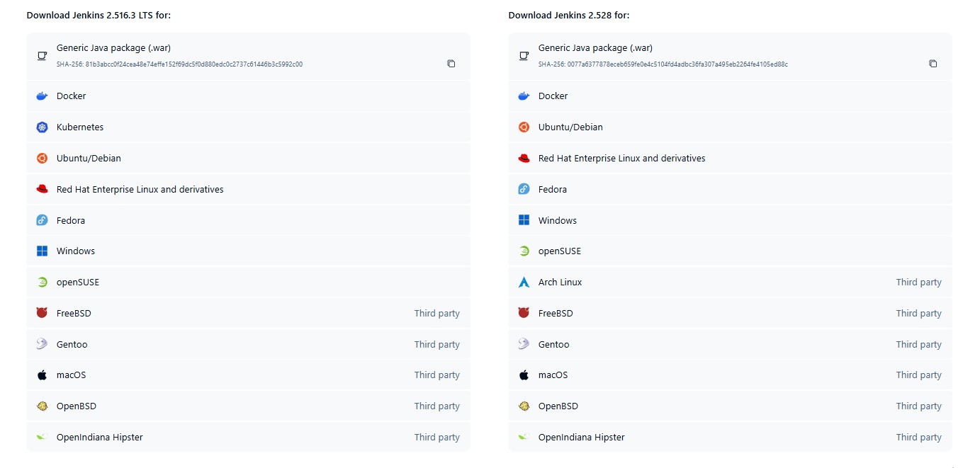Click the Red Hat icon in the LTS list
The image size is (980, 468).
coord(42,189)
